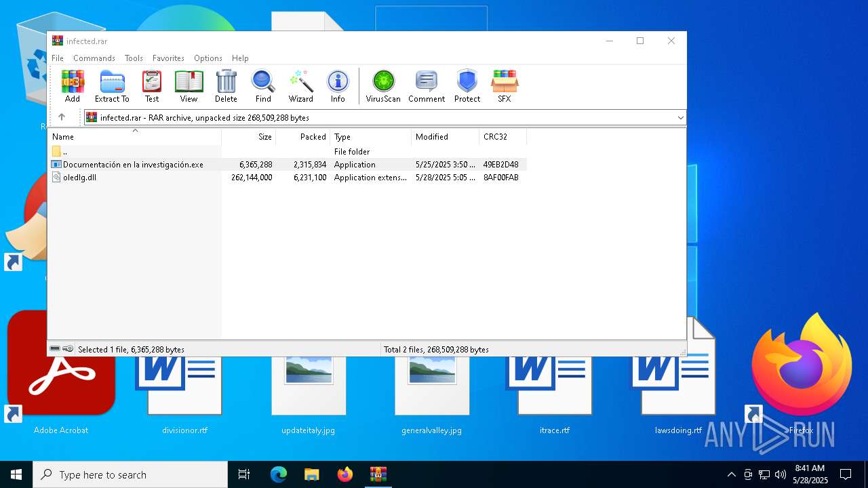Click the Protect shield icon
Viewport: 868px width, 488px height.
467,86
